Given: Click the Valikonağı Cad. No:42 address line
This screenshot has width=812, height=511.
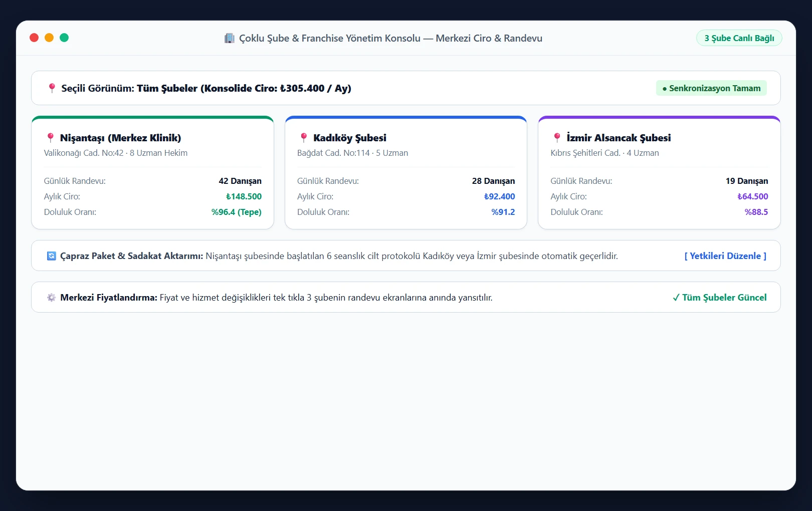Looking at the screenshot, I should [x=116, y=153].
